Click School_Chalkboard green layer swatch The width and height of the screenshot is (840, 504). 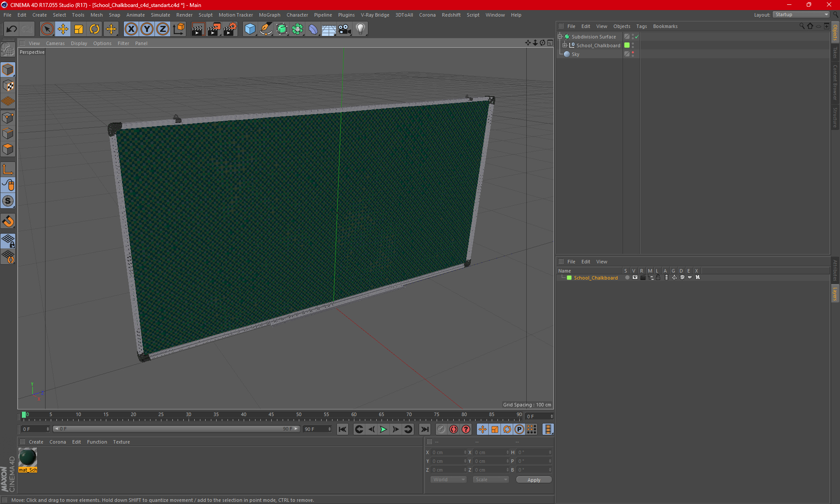tap(627, 45)
